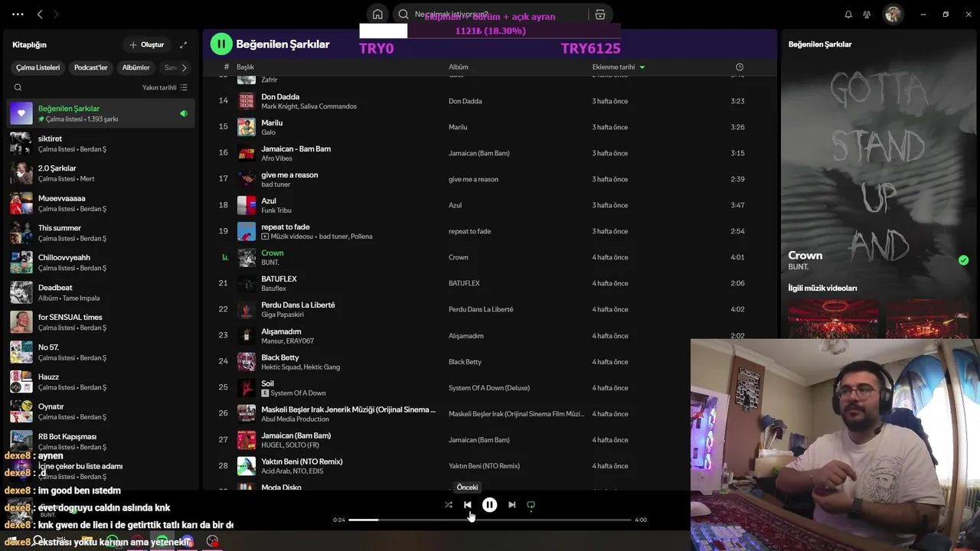
Task: Filter library by Albümler
Action: coord(136,67)
